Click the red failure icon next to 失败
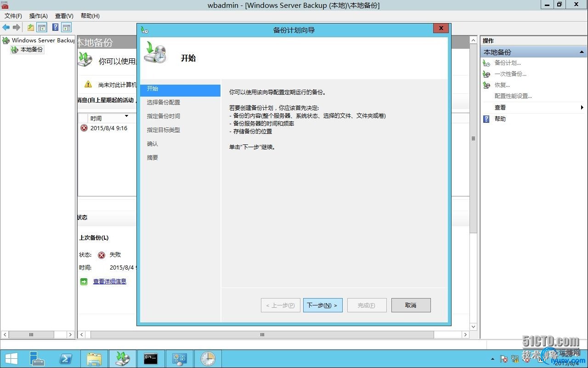The width and height of the screenshot is (588, 368). (x=102, y=255)
